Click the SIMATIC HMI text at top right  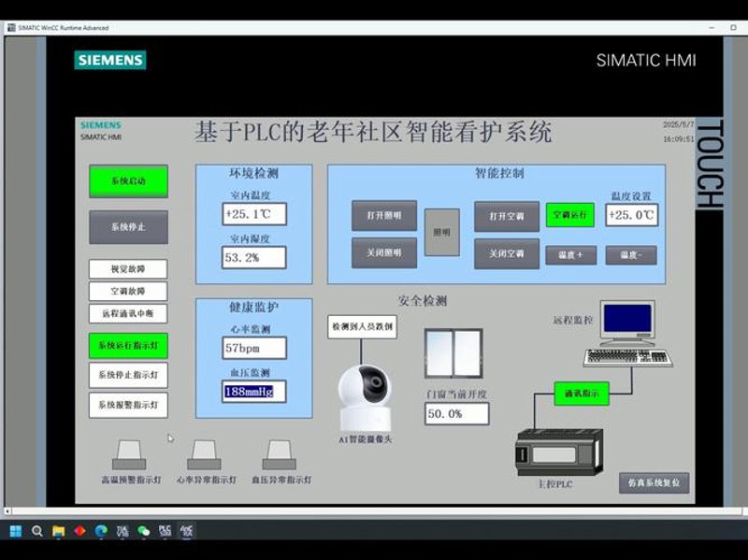click(x=646, y=60)
